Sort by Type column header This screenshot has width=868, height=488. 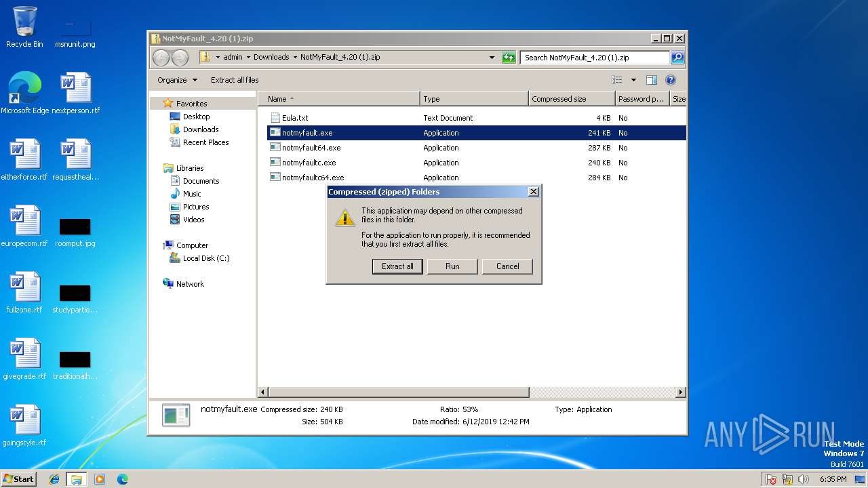[x=474, y=99]
